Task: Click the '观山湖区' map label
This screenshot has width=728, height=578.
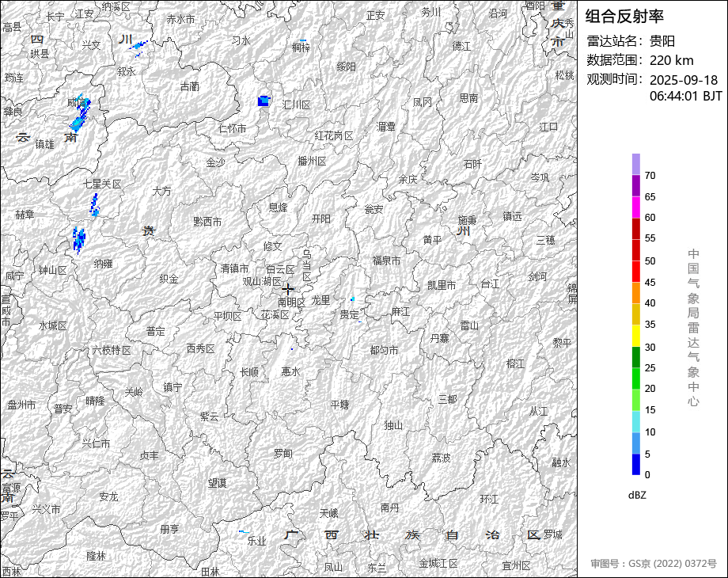Action: (262, 282)
